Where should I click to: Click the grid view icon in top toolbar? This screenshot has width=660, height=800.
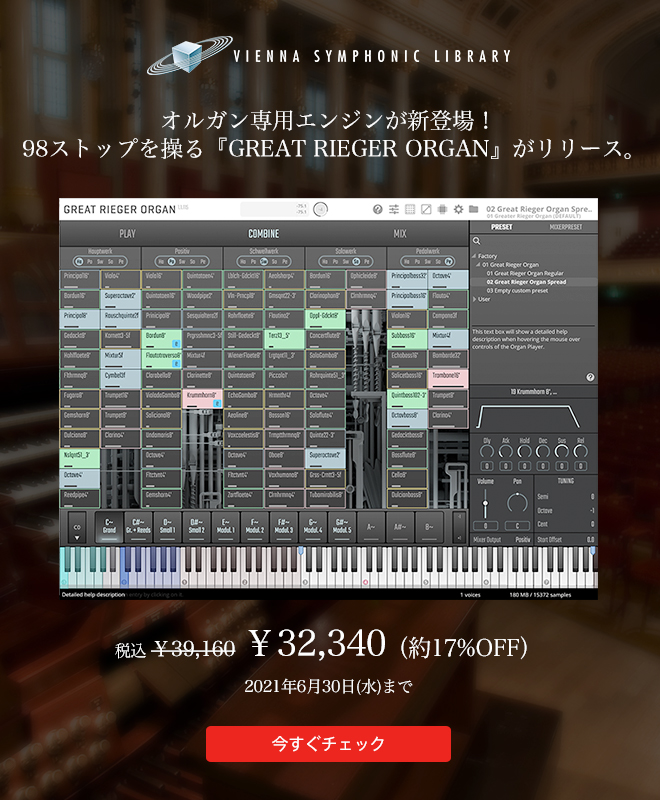coord(410,209)
